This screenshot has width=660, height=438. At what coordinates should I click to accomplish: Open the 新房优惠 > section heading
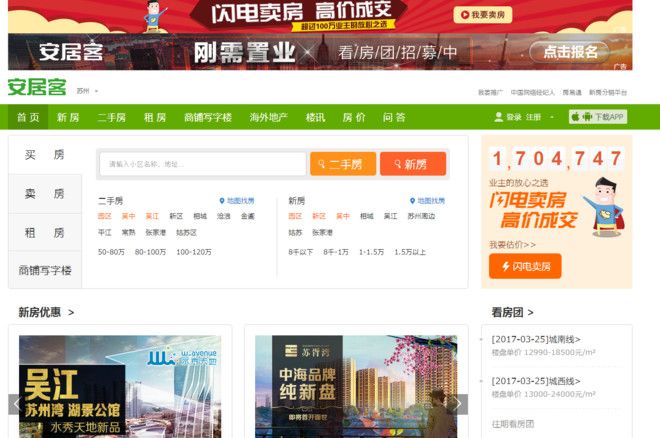46,312
